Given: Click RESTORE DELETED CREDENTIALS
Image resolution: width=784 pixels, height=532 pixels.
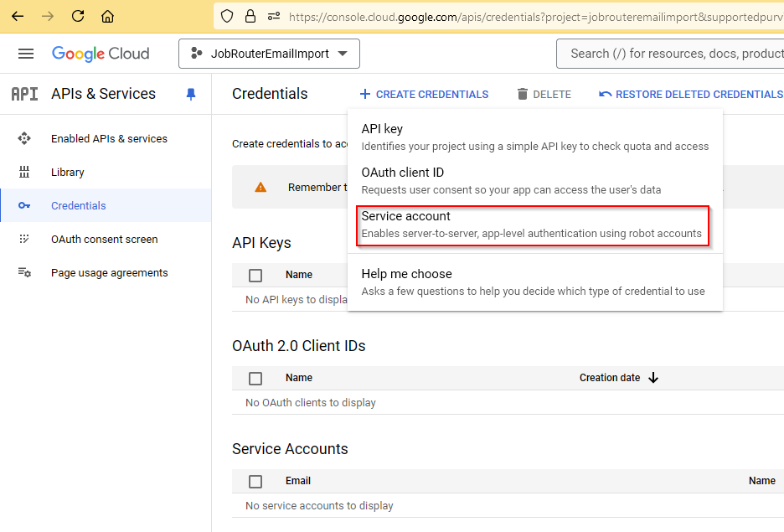Looking at the screenshot, I should coord(691,94).
